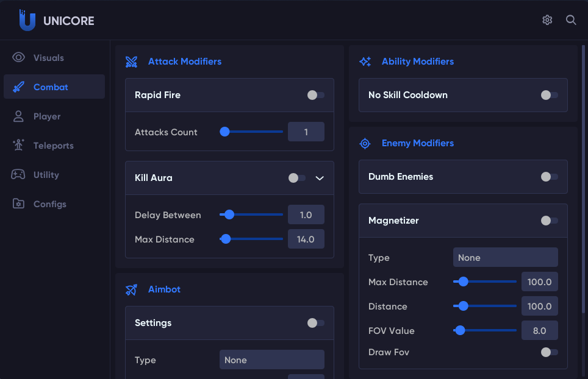Viewport: 588px width, 379px height.
Task: Open settings gear icon in header
Action: (547, 20)
